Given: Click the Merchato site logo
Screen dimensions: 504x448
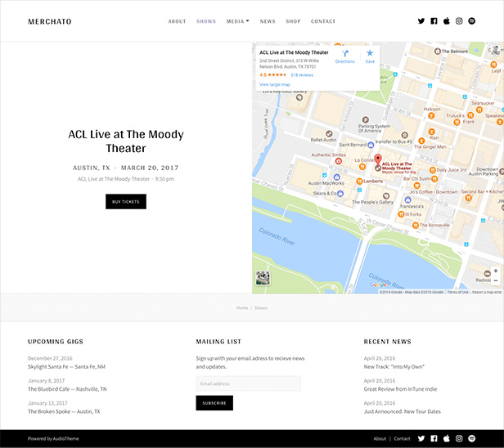Looking at the screenshot, I should point(49,21).
